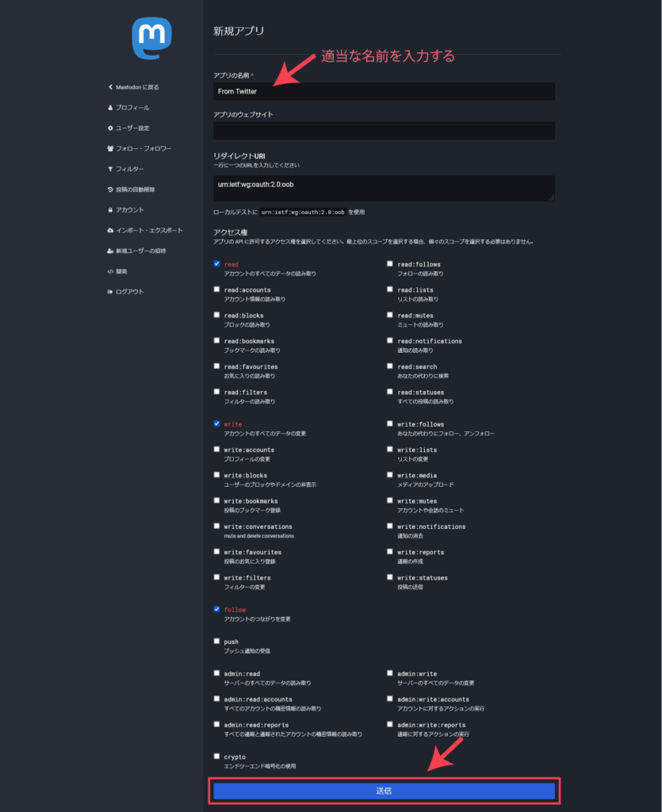The width and height of the screenshot is (662, 812).
Task: Click the user settings gear icon
Action: click(110, 128)
